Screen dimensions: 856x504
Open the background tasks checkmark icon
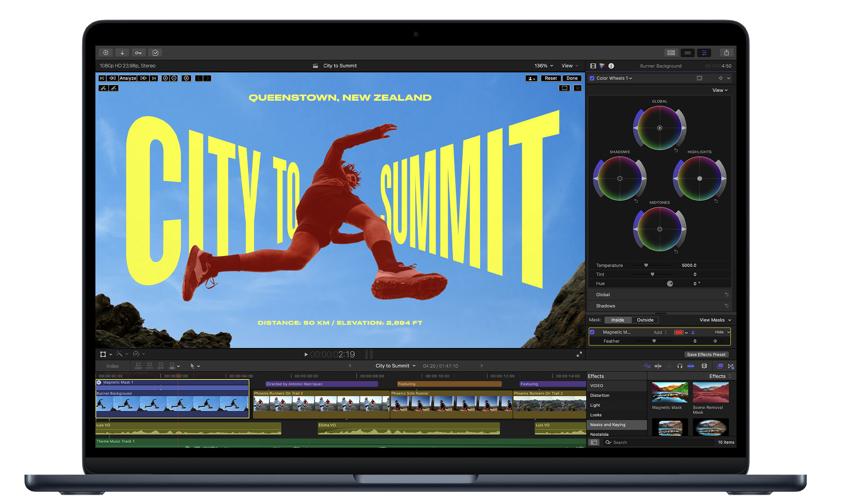click(155, 53)
